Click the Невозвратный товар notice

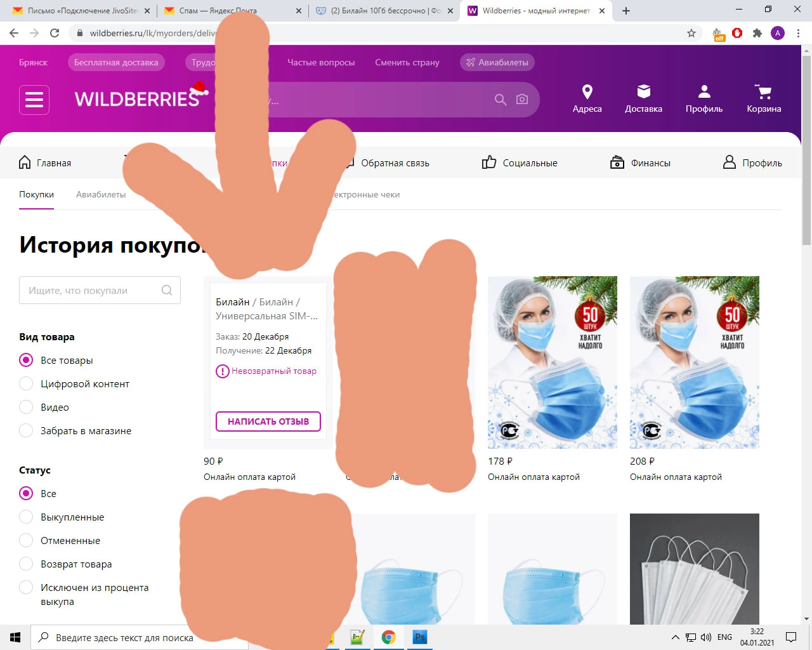click(x=266, y=371)
